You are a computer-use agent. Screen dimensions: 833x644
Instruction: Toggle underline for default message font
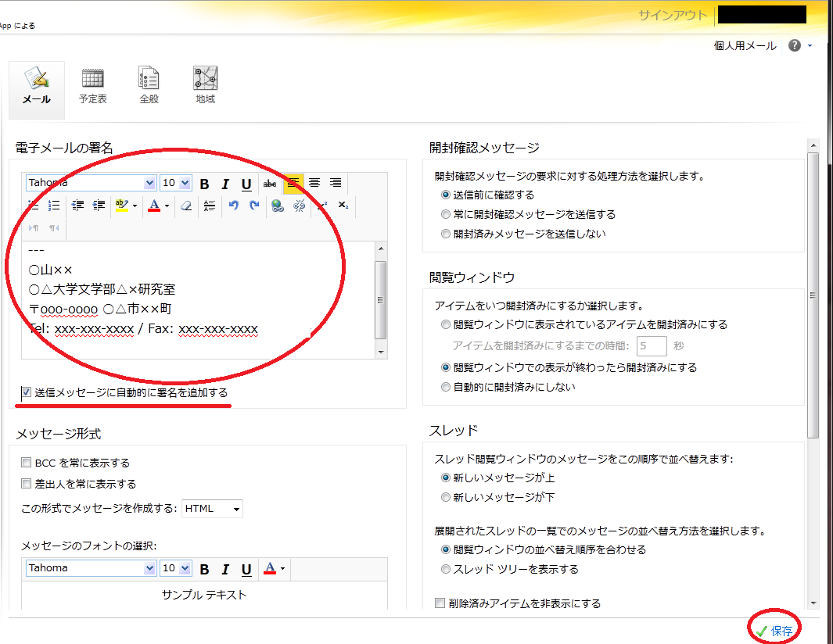point(246,569)
